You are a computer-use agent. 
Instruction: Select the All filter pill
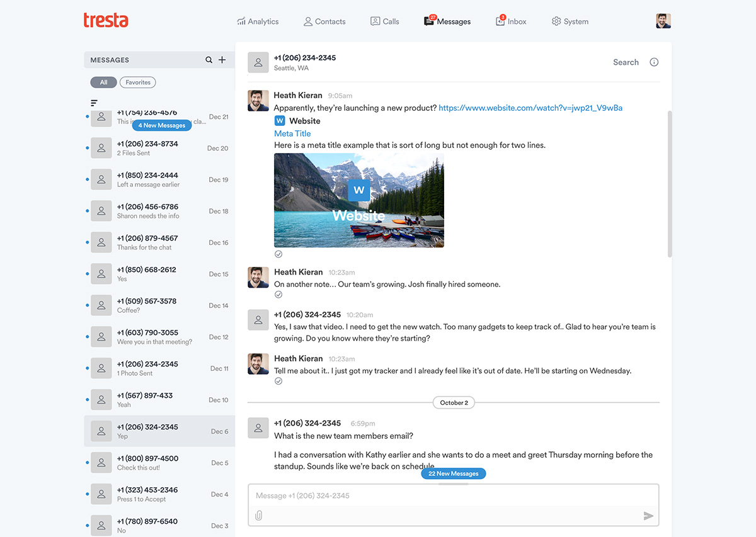click(103, 82)
